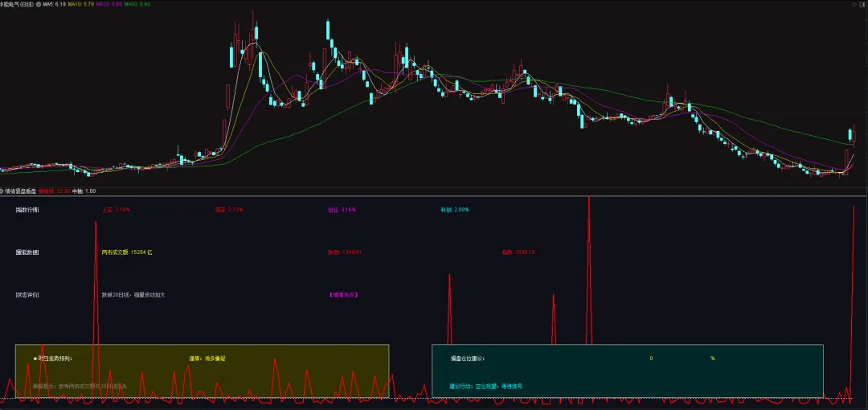Click the 量能数据 row heading

[27, 252]
